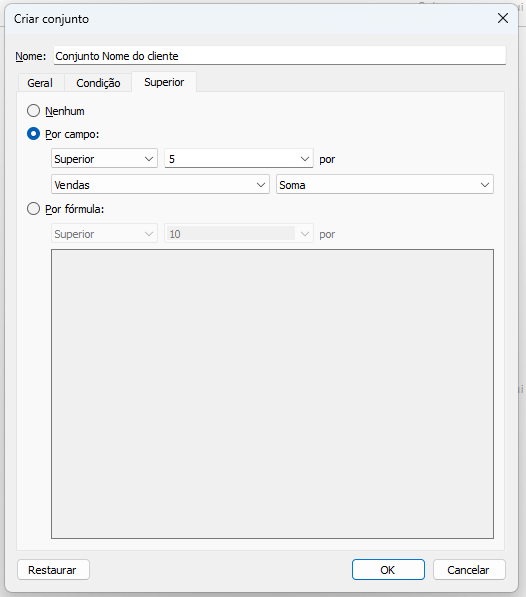Select the Nenhum radio option
Image resolution: width=526 pixels, height=597 pixels.
click(33, 111)
